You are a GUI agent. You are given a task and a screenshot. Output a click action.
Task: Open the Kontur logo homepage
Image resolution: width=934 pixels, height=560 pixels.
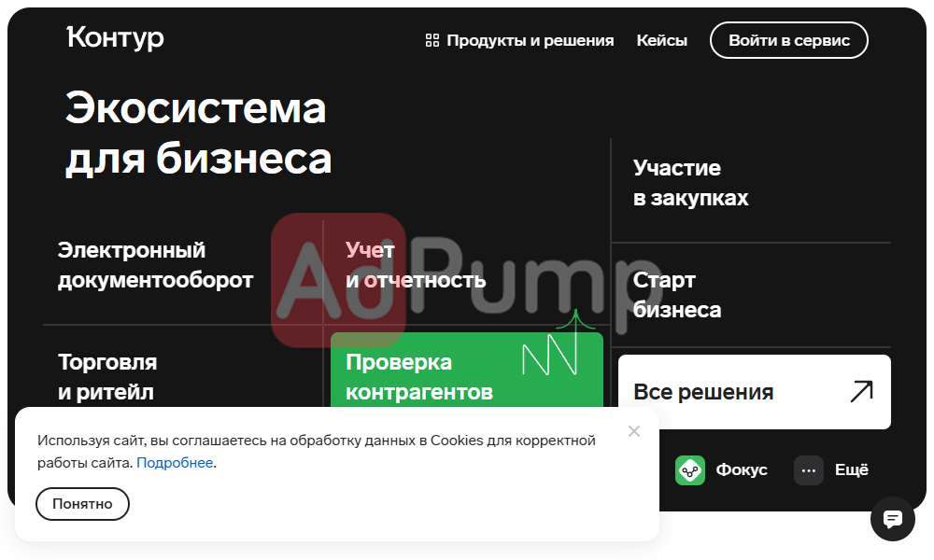(x=115, y=38)
